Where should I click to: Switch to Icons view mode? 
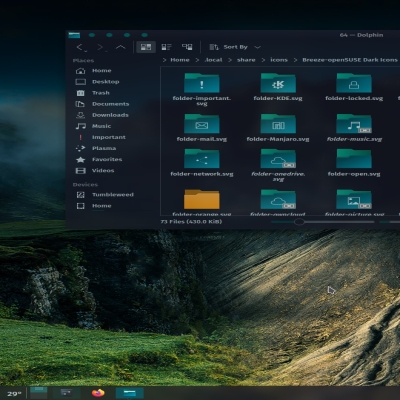point(146,47)
